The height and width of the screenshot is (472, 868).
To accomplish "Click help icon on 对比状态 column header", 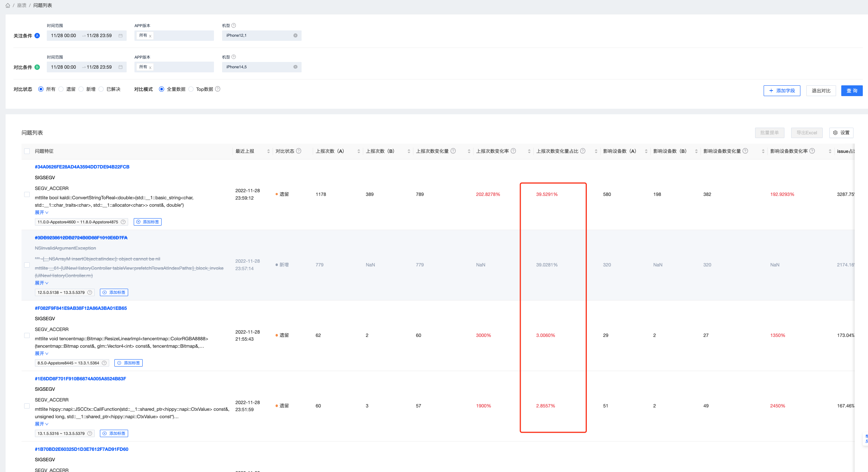I will (299, 151).
